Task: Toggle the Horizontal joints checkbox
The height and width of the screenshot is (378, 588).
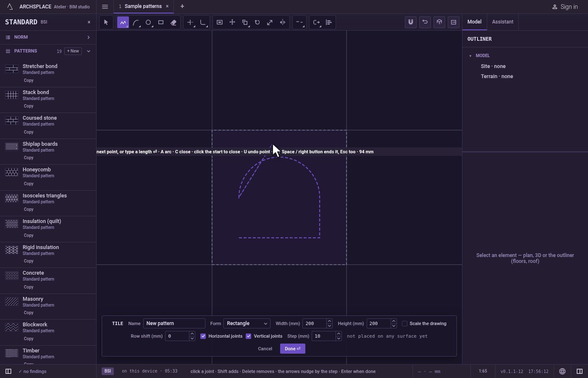Action: pos(203,336)
